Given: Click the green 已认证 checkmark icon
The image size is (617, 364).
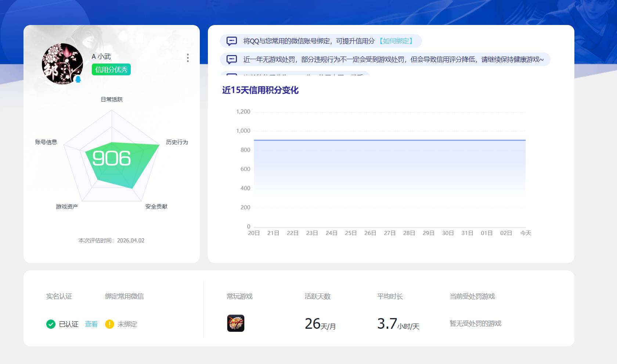Looking at the screenshot, I should [51, 324].
